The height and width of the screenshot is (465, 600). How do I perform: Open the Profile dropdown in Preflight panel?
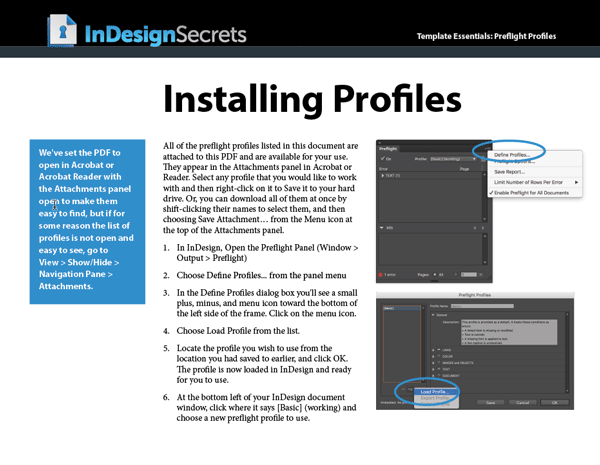coord(453,159)
